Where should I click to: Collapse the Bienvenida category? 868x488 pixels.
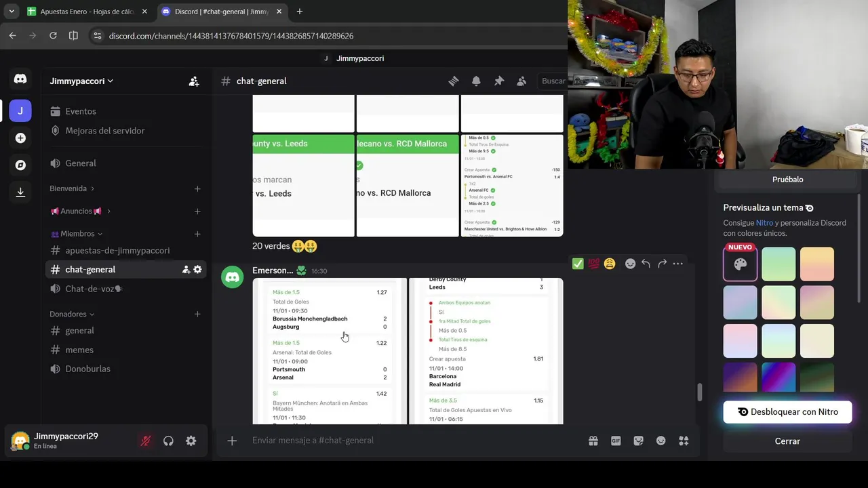71,188
